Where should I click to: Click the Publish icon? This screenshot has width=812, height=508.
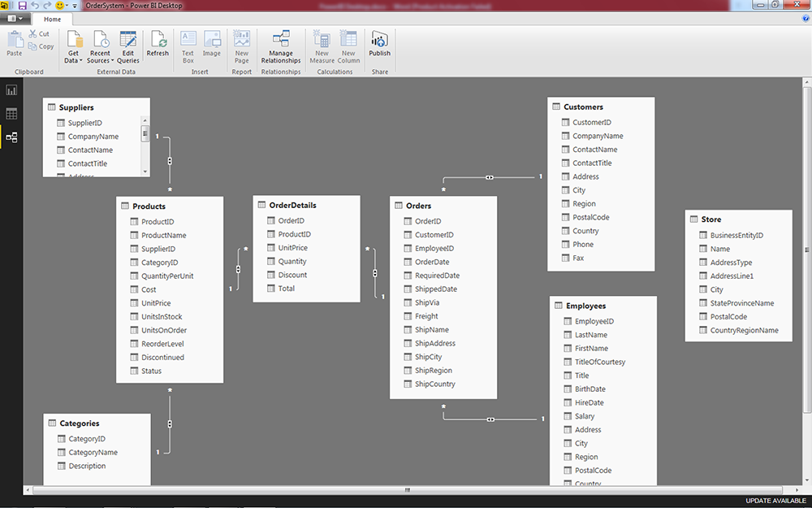pyautogui.click(x=379, y=39)
